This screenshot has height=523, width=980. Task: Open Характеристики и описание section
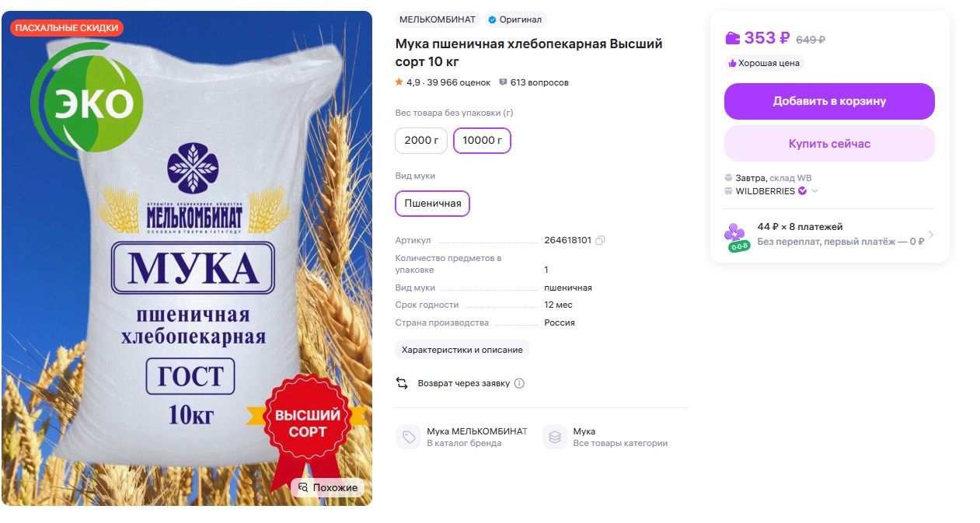point(462,350)
